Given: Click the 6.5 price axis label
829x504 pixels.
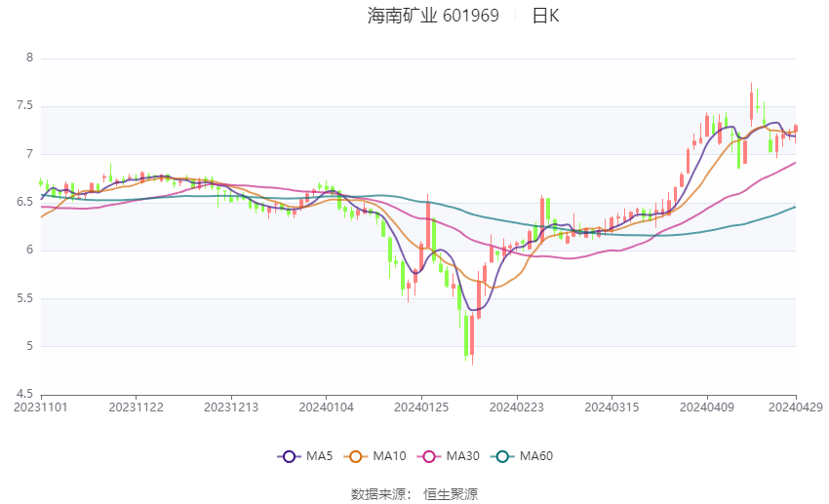Looking at the screenshot, I should click(24, 202).
